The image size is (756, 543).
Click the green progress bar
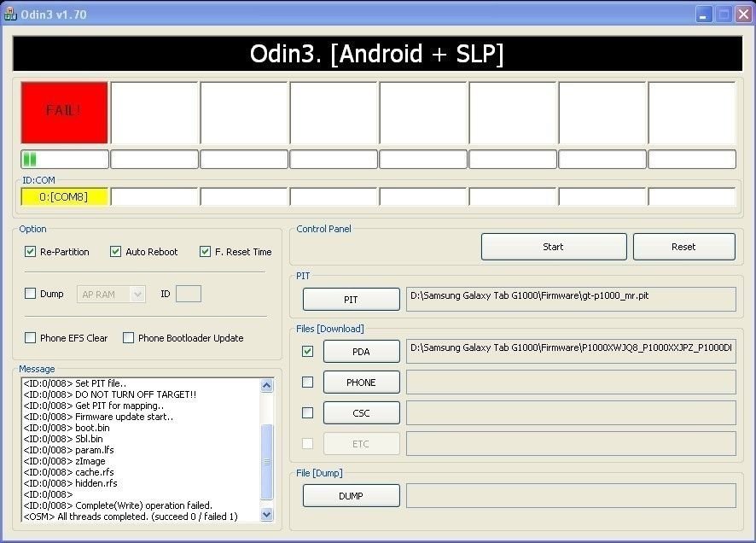tap(65, 159)
